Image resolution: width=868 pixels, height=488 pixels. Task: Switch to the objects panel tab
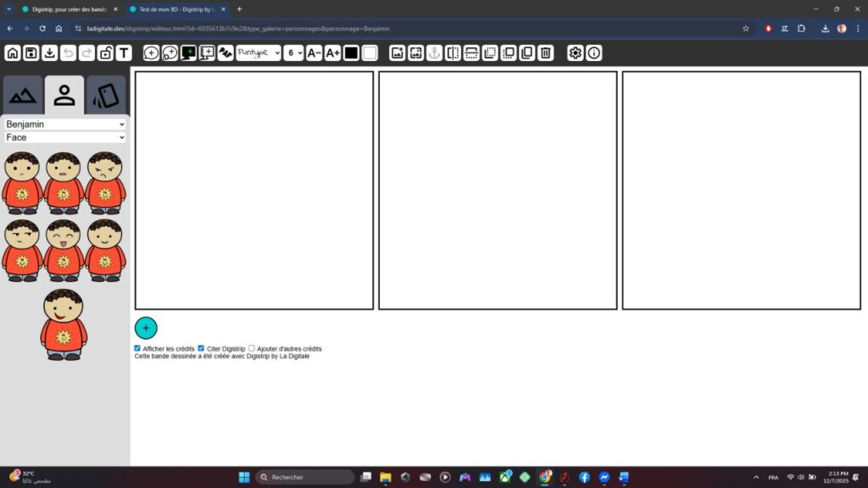tap(104, 95)
